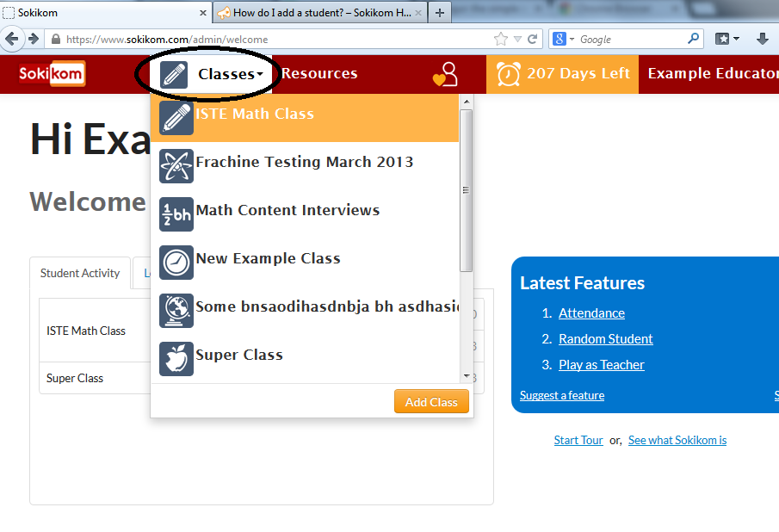Image resolution: width=779 pixels, height=532 pixels.
Task: Click the 207 Days Left button
Action: [x=562, y=74]
